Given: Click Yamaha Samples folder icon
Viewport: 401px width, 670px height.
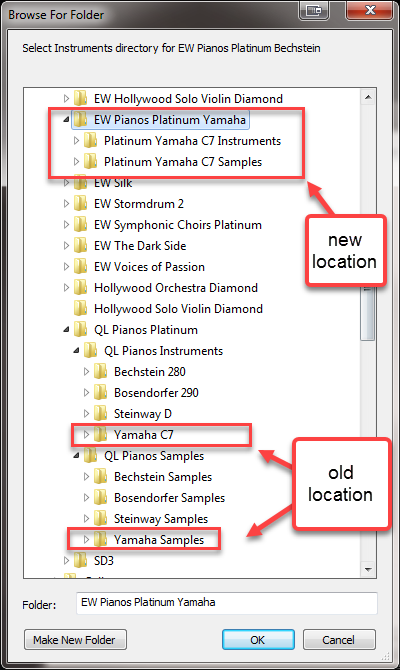Looking at the screenshot, I should [100, 539].
